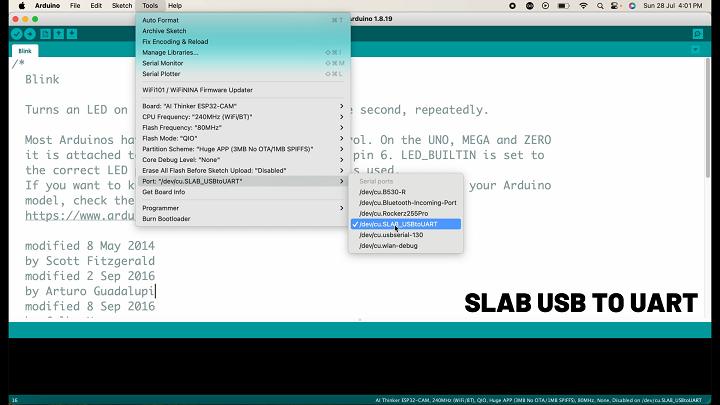Expand the Programmer submenu
The width and height of the screenshot is (720, 405).
click(242, 208)
